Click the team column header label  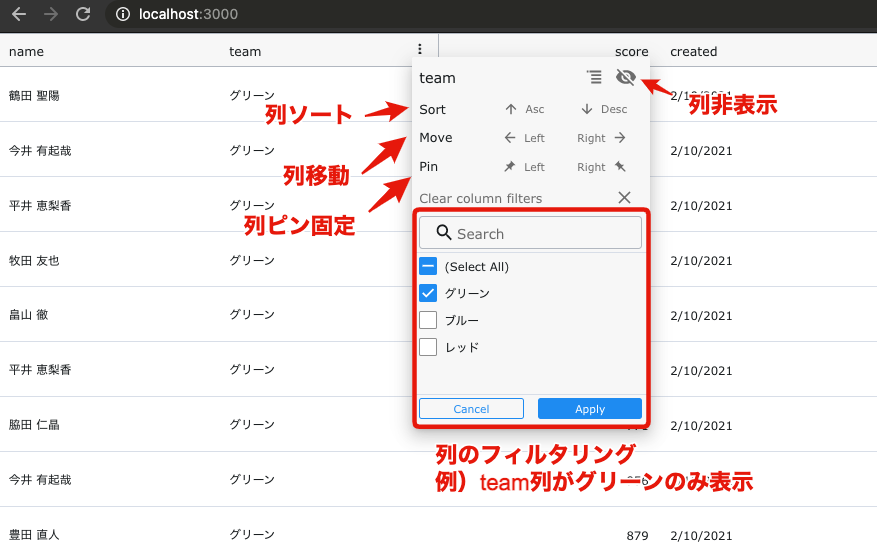click(245, 51)
